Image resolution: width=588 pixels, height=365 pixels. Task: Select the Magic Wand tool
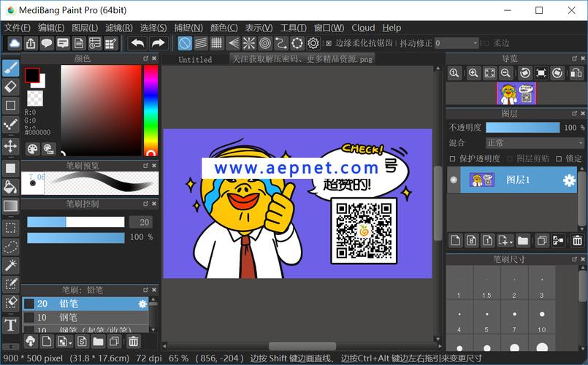[11, 265]
